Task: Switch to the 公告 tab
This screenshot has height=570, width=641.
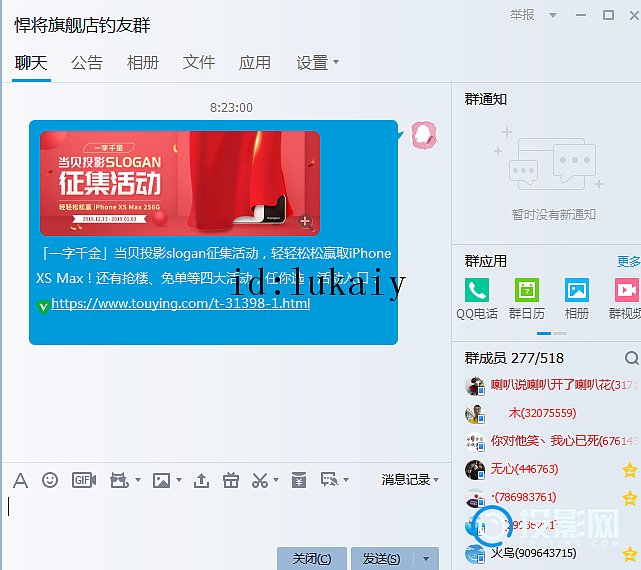Action: [x=87, y=63]
